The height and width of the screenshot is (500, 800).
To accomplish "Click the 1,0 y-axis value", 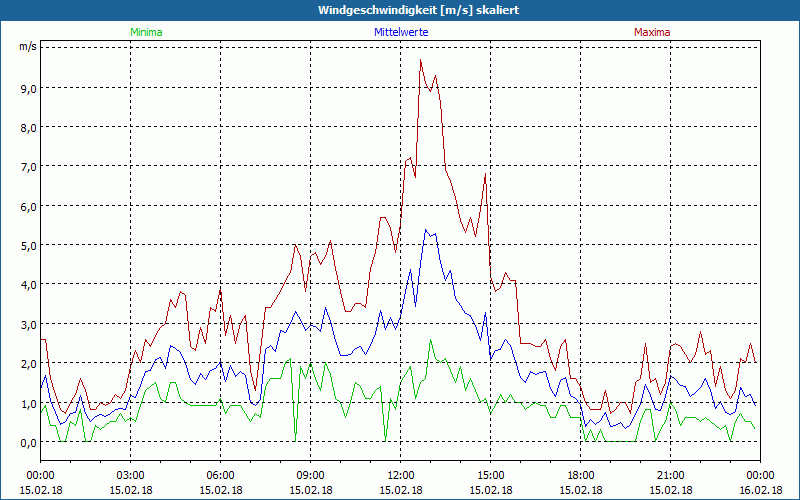I will pyautogui.click(x=28, y=404).
